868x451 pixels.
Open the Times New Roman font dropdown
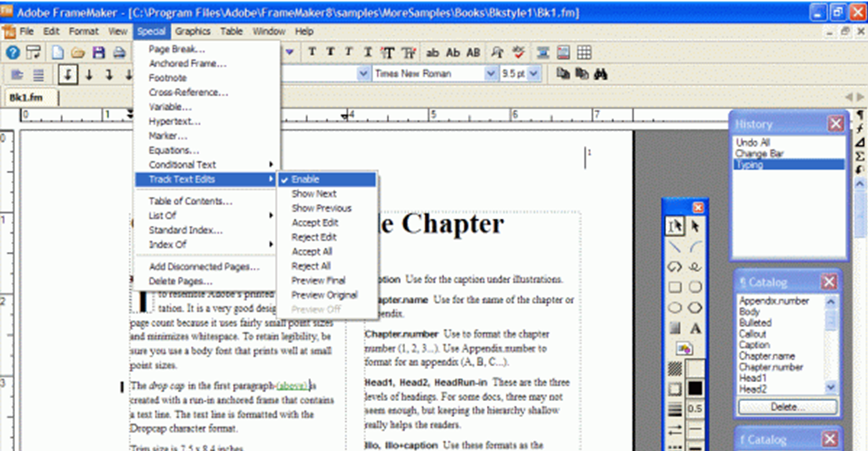pos(490,74)
